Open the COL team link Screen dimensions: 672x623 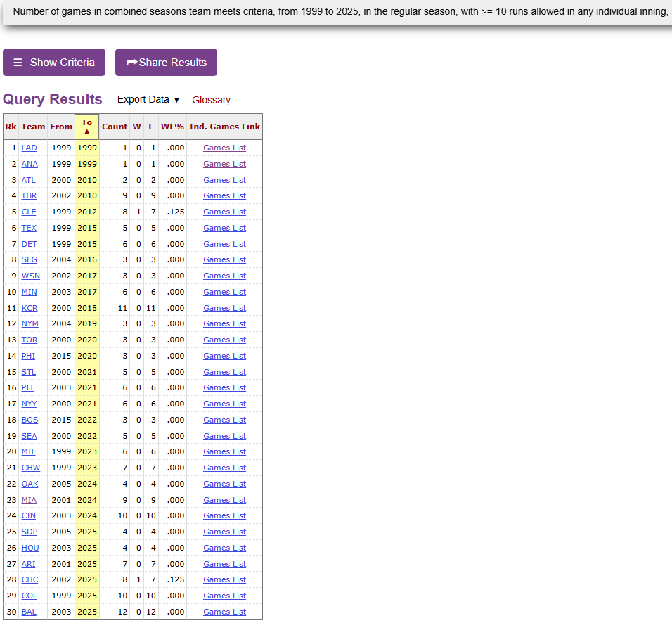pyautogui.click(x=30, y=596)
